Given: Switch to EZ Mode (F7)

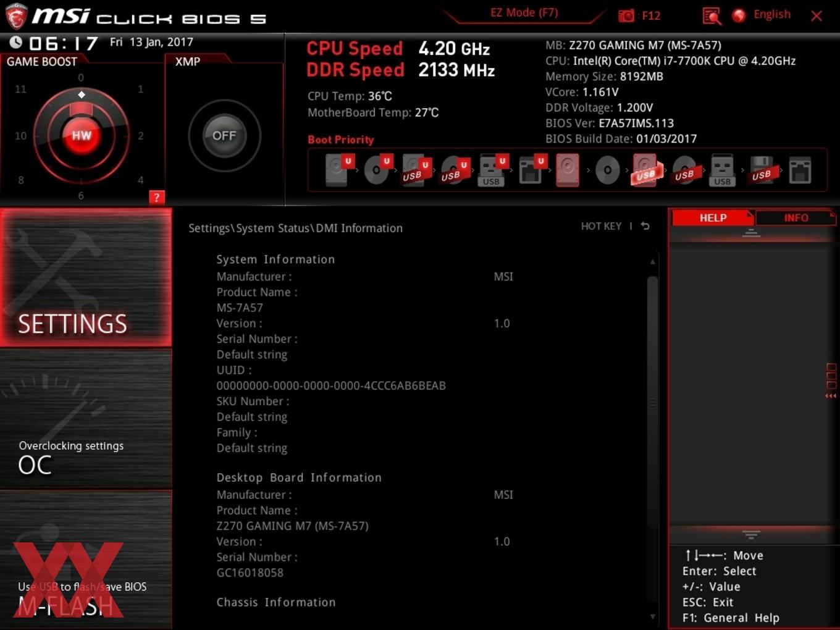Looking at the screenshot, I should [x=524, y=12].
